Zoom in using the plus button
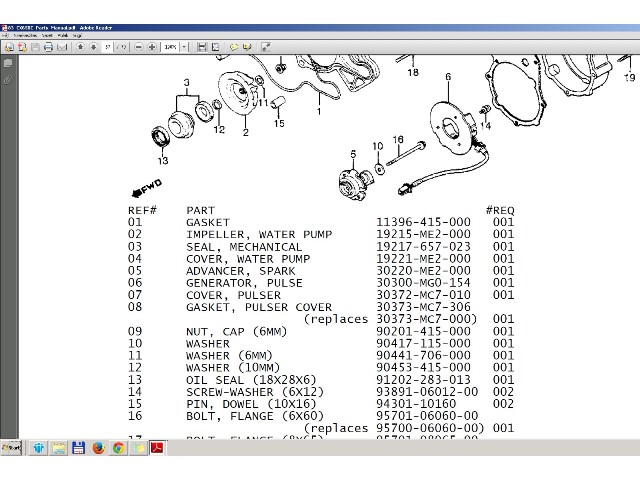This screenshot has width=640, height=480. [x=152, y=47]
